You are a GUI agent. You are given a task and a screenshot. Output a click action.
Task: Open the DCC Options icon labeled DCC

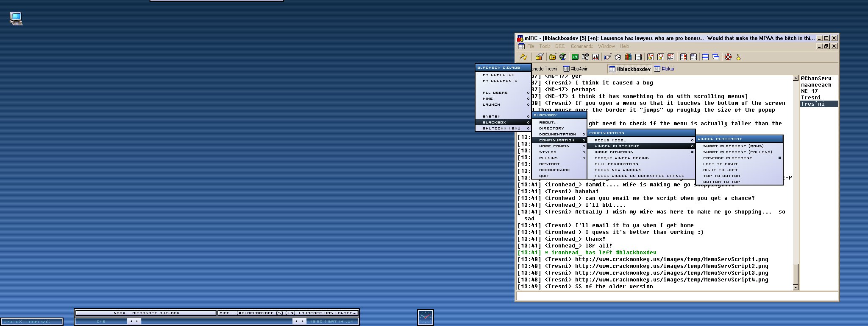coord(671,57)
